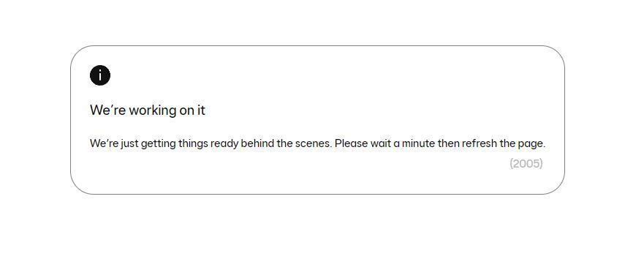Click the word "things" in the message

(x=193, y=144)
